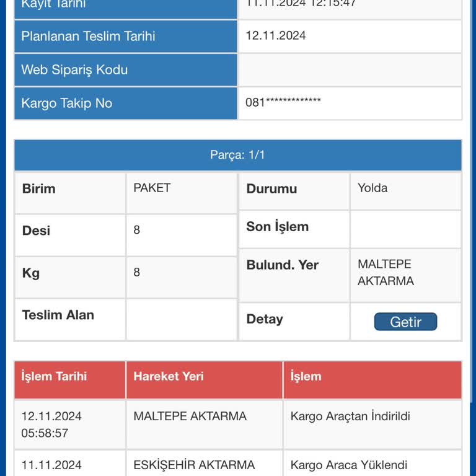Click the Parça: 1/1 header
The image size is (476, 476).
point(238,155)
